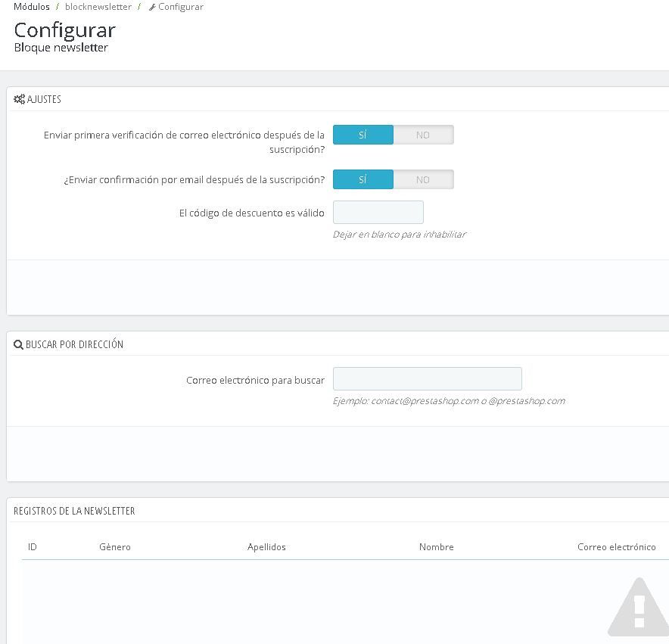This screenshot has width=669, height=644.
Task: Click the 'Ejemplo: contact@prestashop.com' hint text
Action: click(x=449, y=401)
